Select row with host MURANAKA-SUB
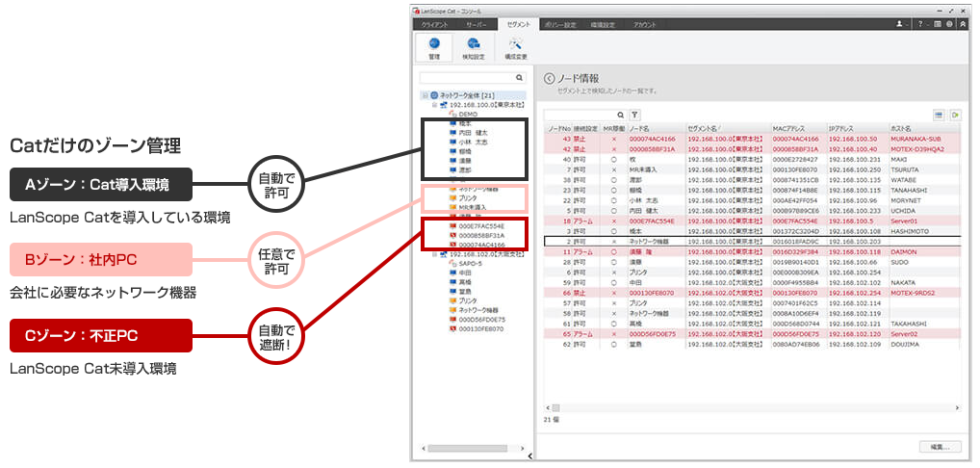 coord(752,139)
